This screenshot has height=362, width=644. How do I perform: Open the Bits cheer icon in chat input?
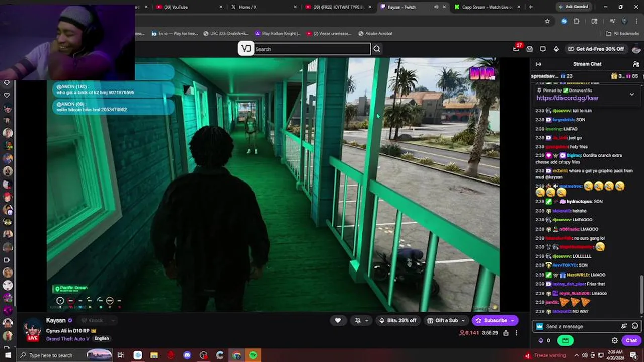pos(624,326)
